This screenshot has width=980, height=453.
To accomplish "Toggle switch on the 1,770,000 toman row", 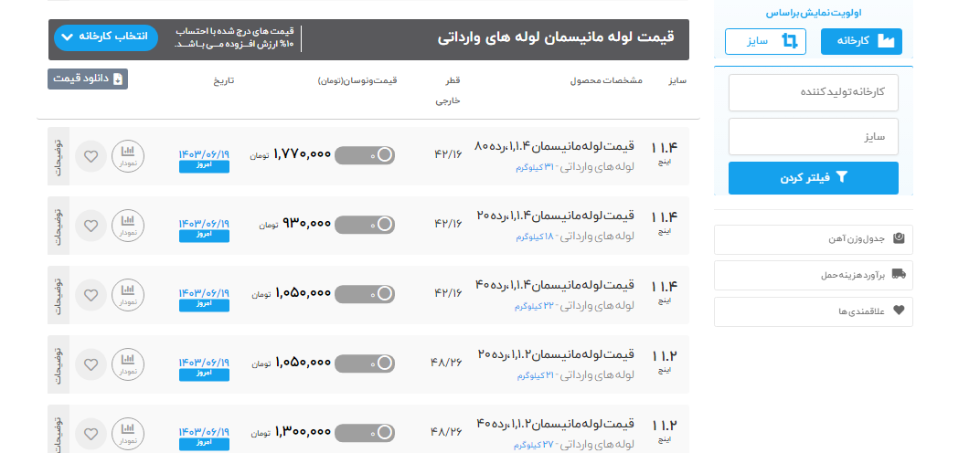I will (365, 155).
